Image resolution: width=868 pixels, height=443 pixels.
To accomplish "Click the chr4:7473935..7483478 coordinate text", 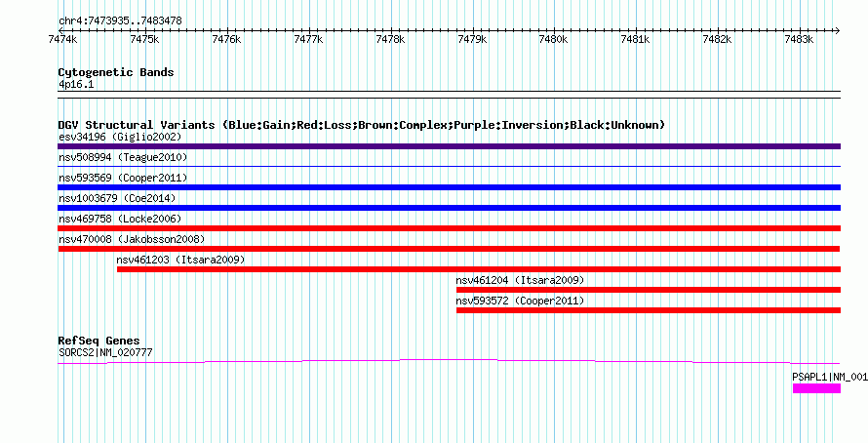I will click(120, 21).
